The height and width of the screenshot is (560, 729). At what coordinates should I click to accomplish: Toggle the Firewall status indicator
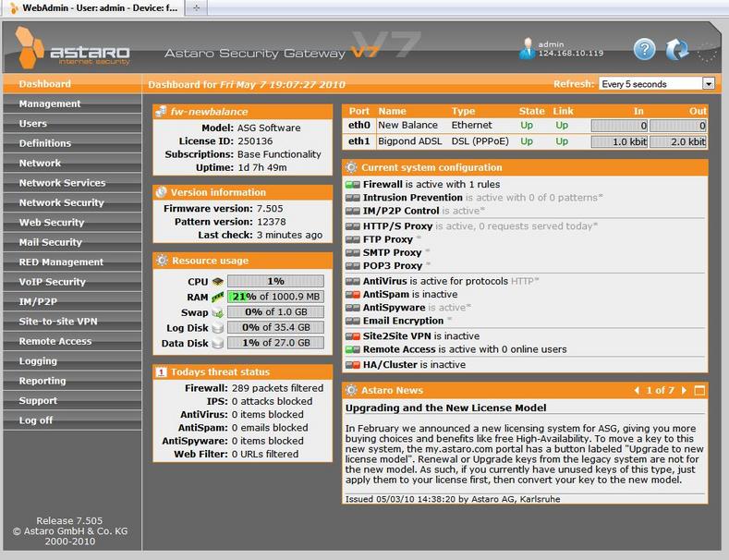[x=353, y=185]
